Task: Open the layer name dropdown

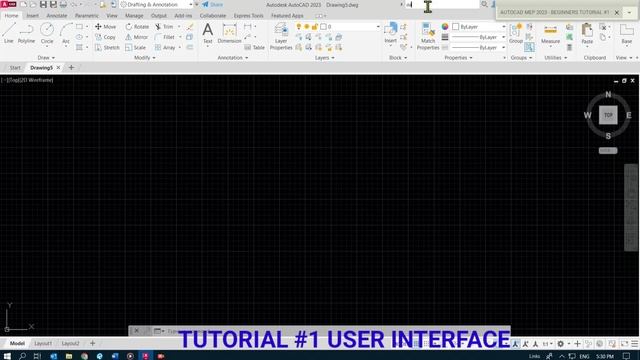Action: [350, 27]
